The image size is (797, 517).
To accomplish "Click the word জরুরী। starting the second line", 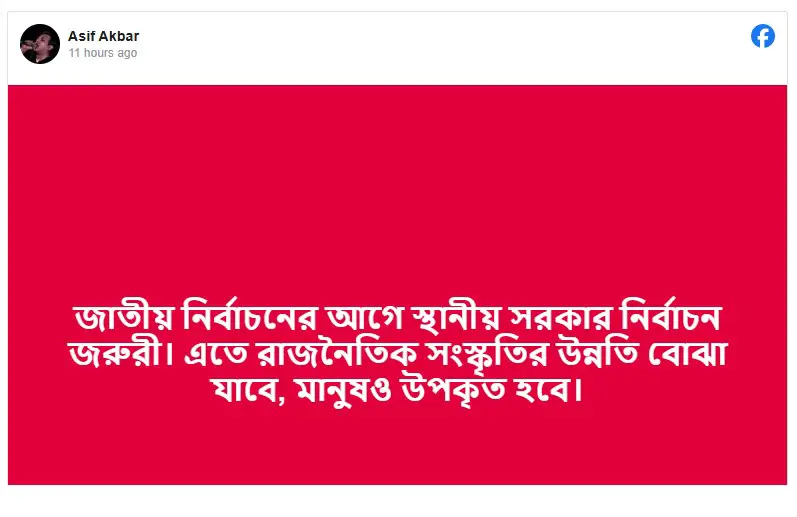I will [120, 354].
